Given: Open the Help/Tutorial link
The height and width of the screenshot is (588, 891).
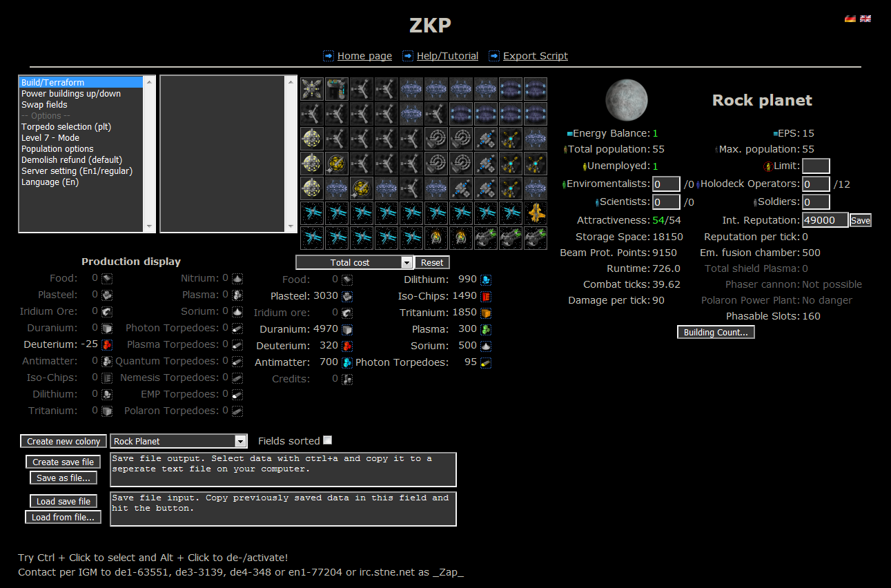Looking at the screenshot, I should coord(447,56).
